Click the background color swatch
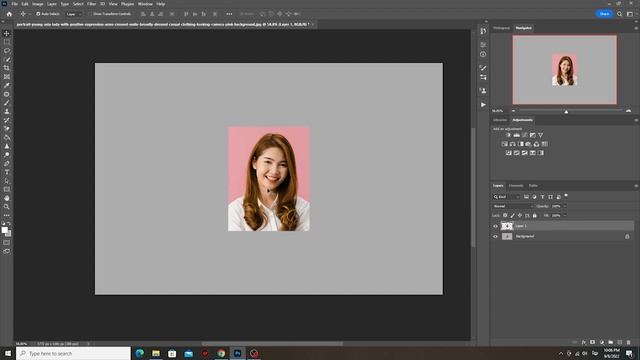Image resolution: width=640 pixels, height=360 pixels. point(8,233)
